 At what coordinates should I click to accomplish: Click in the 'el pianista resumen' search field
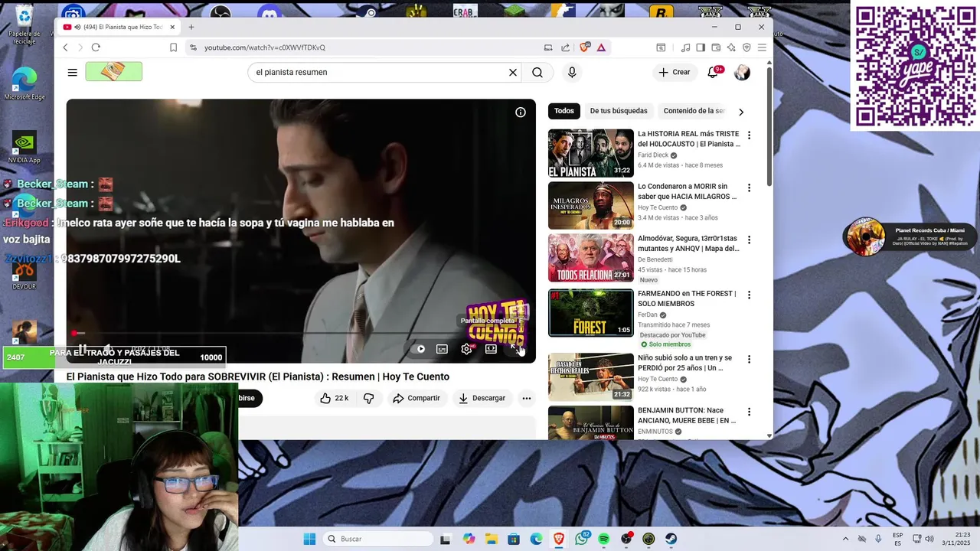(x=379, y=72)
